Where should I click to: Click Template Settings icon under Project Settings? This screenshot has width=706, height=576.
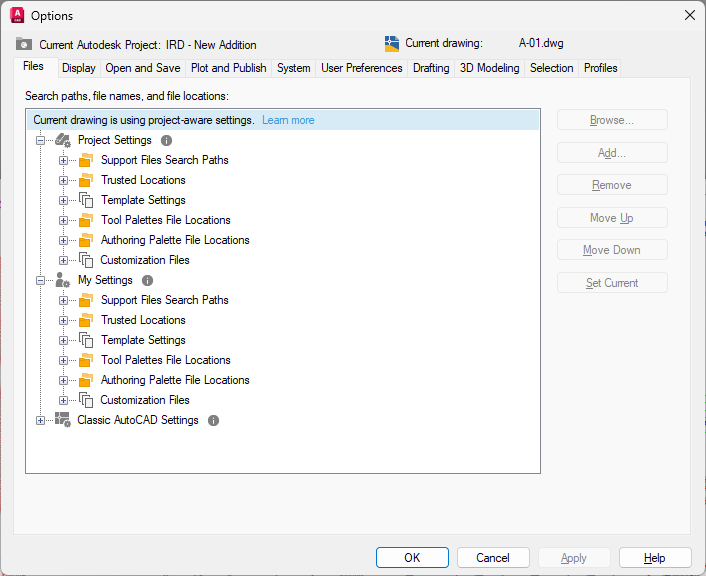tap(86, 200)
